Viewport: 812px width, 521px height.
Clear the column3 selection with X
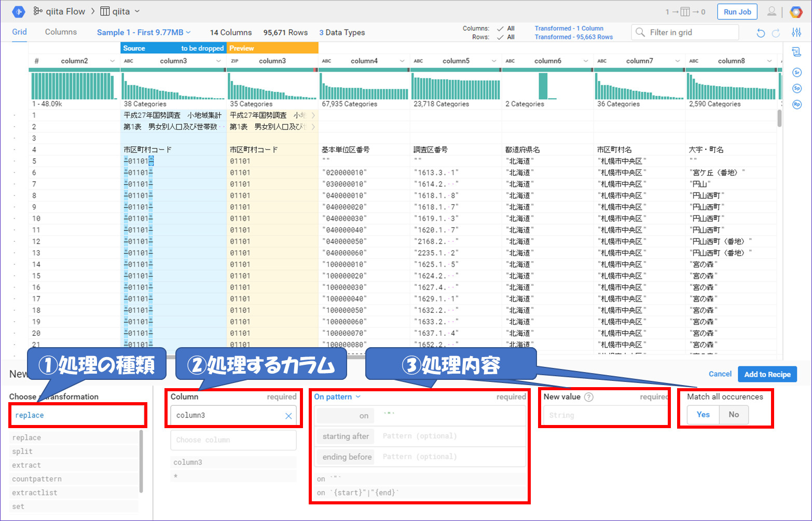288,416
